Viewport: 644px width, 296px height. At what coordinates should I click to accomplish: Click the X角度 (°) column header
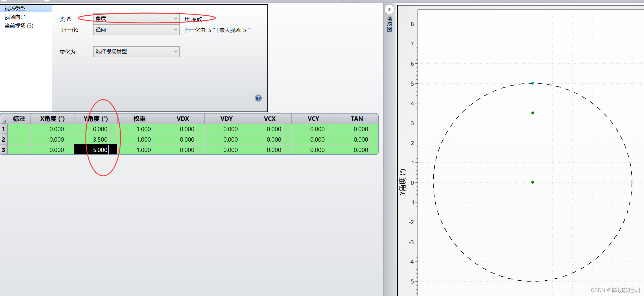point(52,119)
